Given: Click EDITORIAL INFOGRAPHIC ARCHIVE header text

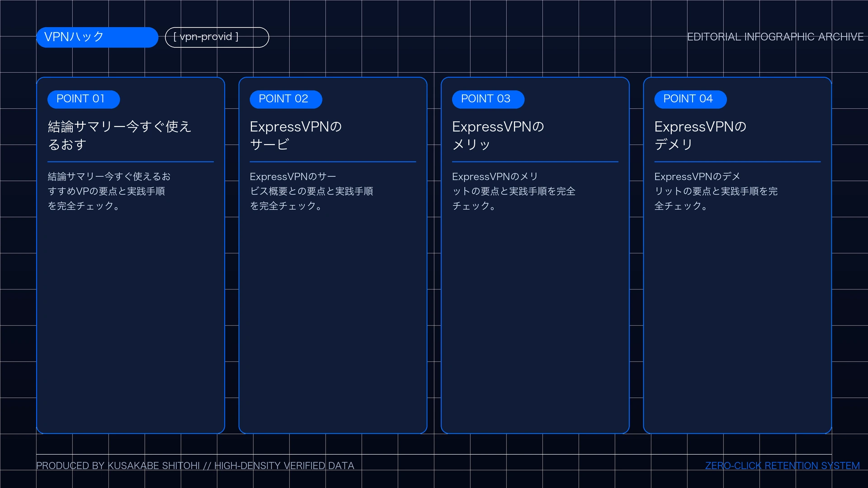Looking at the screenshot, I should pos(775,37).
